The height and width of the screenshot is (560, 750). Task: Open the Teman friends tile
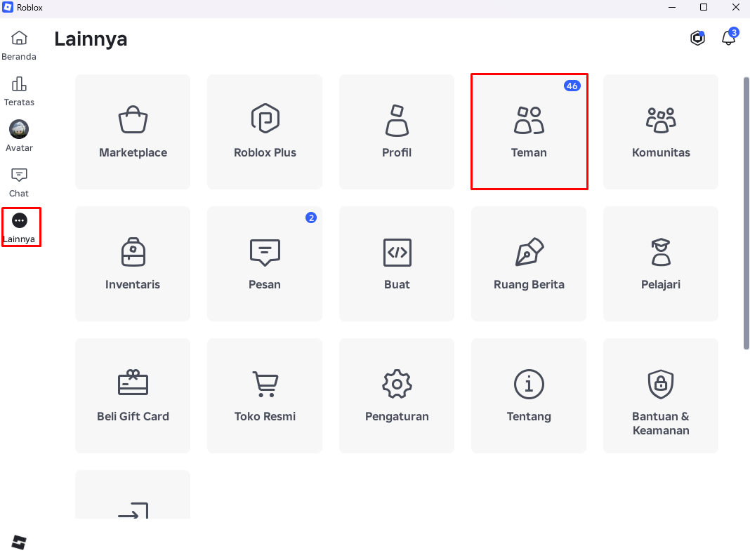[529, 132]
